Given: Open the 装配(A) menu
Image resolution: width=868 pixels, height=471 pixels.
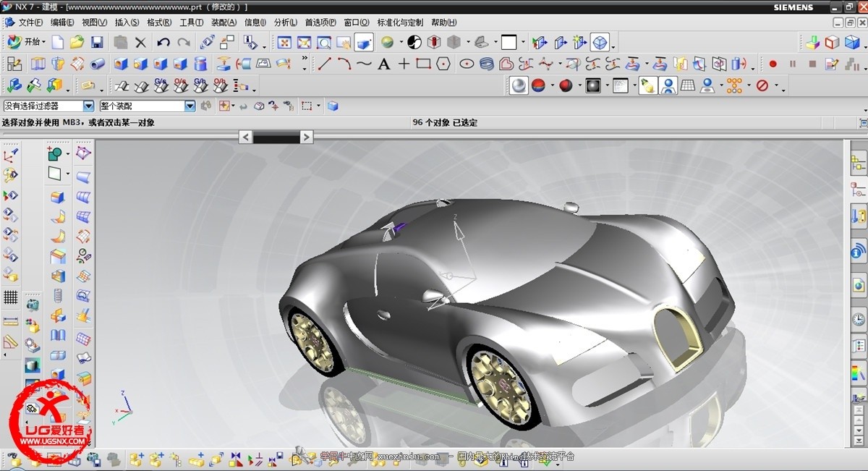Looking at the screenshot, I should 224,22.
